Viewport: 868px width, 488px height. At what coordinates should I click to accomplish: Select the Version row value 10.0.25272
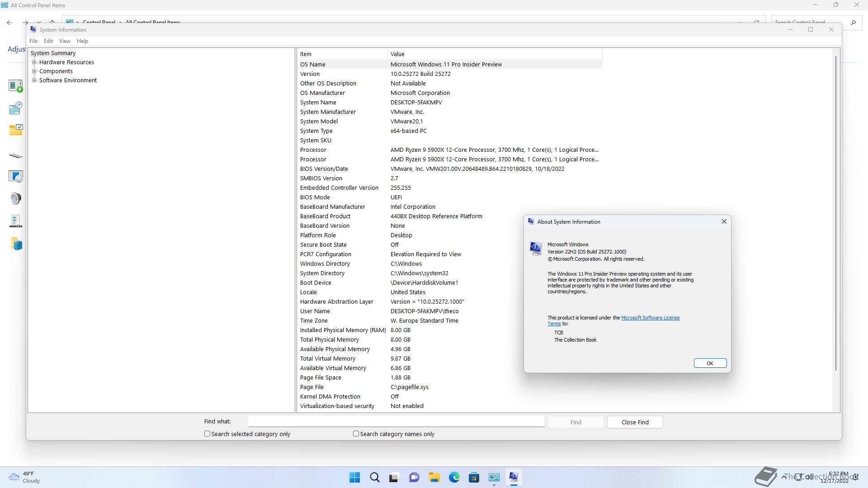[420, 74]
